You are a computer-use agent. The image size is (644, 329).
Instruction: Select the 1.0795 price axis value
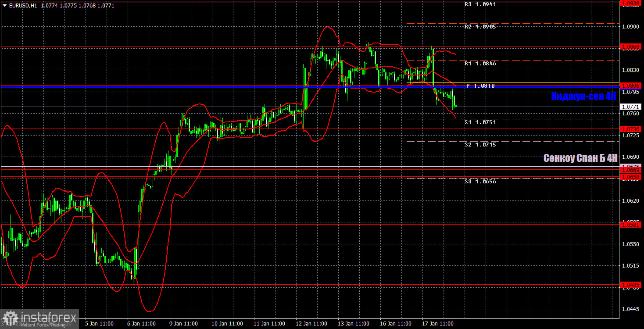pyautogui.click(x=631, y=92)
